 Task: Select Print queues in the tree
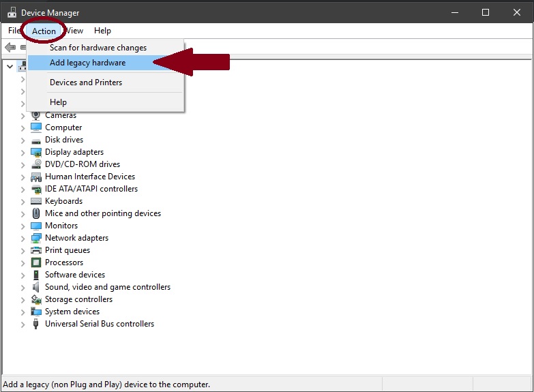pos(68,250)
